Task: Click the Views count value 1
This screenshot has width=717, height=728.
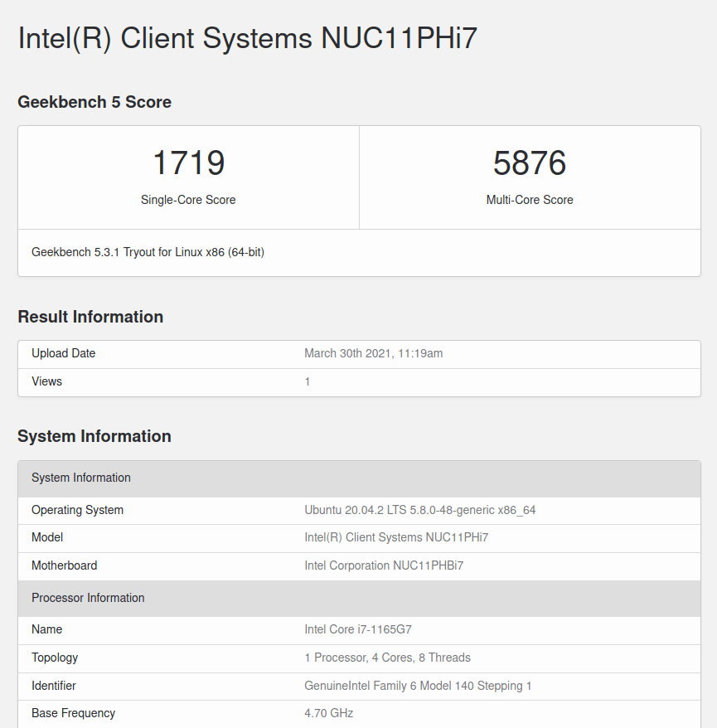Action: coord(308,381)
